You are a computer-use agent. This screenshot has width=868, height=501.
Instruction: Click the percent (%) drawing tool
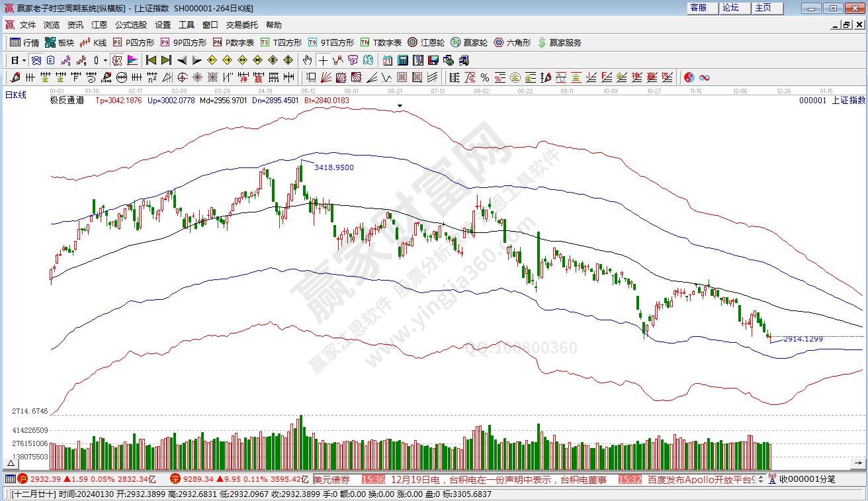tap(484, 77)
